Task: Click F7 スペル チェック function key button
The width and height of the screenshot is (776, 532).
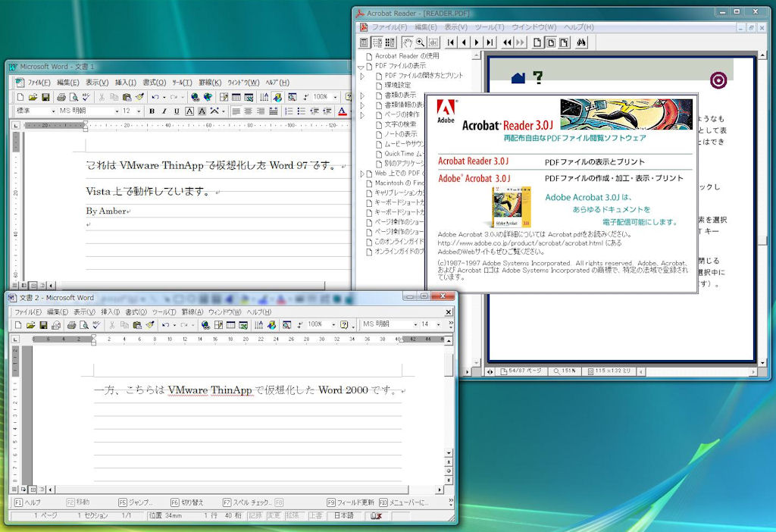Action: click(247, 502)
